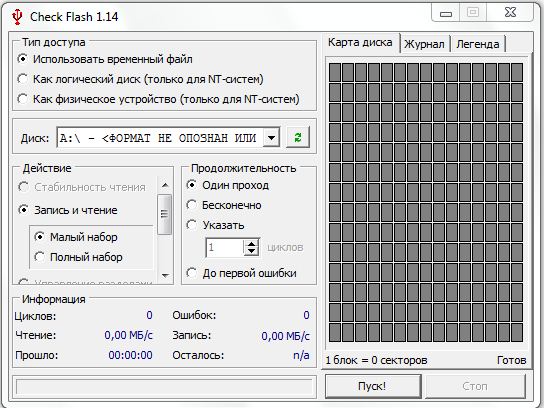Click the 'Запись:' speed label
Viewport: 544px width, 408px height.
(x=192, y=335)
